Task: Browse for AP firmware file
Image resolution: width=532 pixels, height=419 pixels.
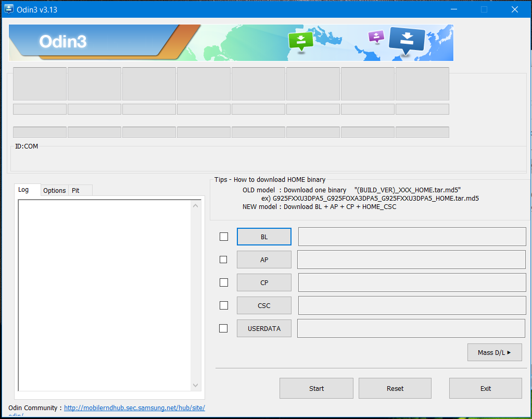Action: tap(264, 260)
